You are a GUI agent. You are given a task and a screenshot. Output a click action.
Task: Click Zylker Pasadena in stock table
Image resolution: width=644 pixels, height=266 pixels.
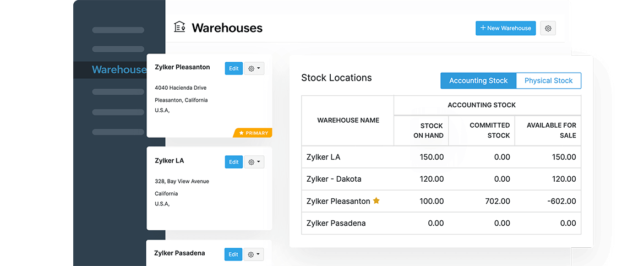336,224
